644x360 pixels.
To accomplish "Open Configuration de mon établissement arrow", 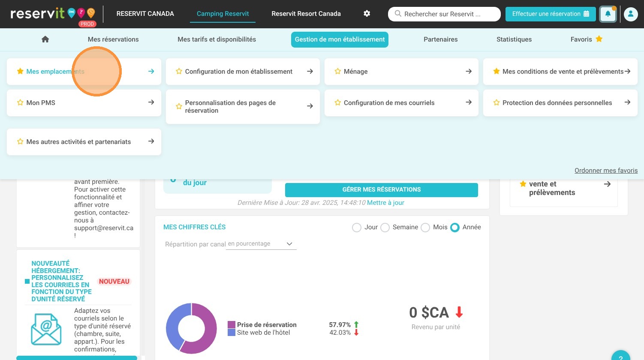I will click(x=310, y=71).
